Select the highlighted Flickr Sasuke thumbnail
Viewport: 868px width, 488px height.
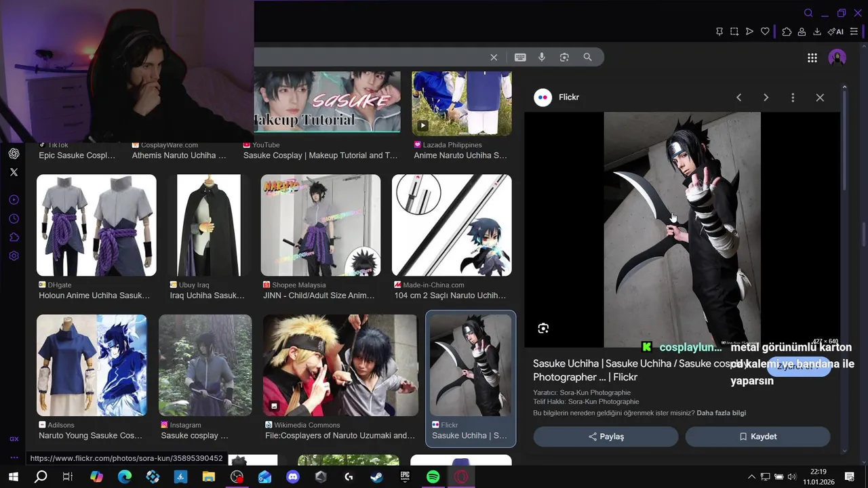(471, 365)
